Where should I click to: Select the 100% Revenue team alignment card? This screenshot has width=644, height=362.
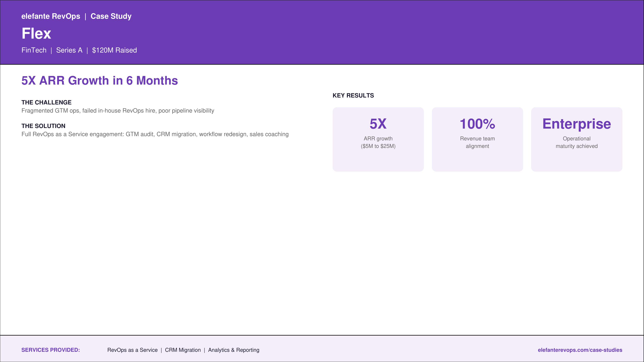pos(477,139)
